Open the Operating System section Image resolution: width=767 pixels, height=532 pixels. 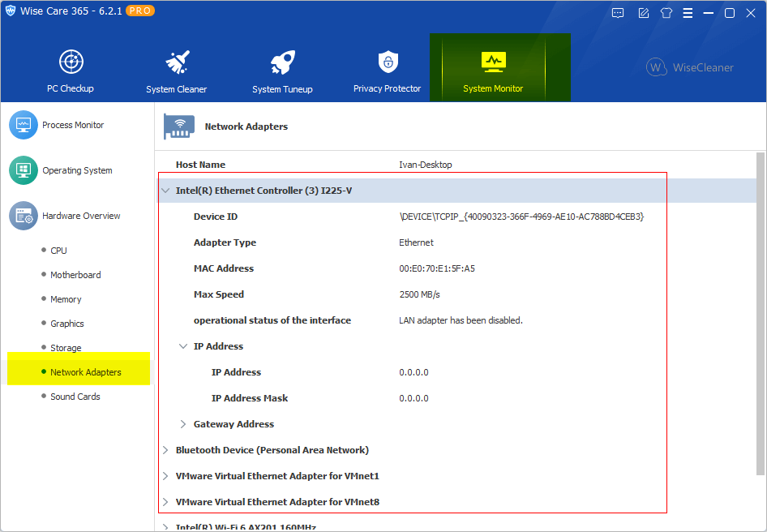[x=77, y=170]
